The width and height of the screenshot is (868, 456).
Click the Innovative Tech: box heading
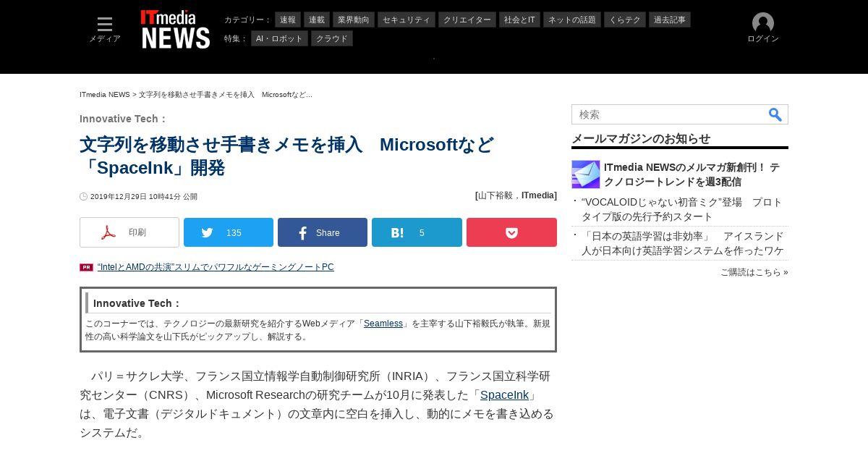point(137,303)
